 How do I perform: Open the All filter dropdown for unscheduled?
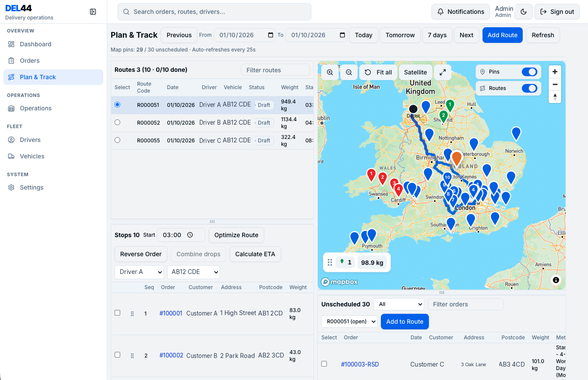399,304
